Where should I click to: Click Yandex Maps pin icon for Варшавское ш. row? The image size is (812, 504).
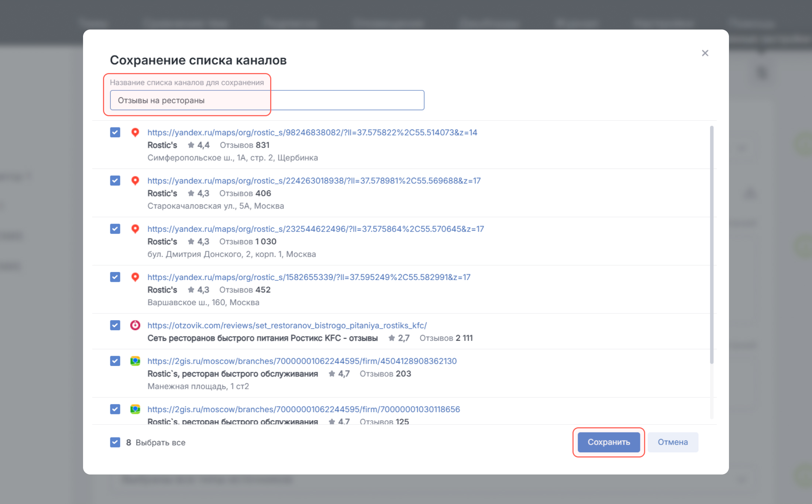135,277
